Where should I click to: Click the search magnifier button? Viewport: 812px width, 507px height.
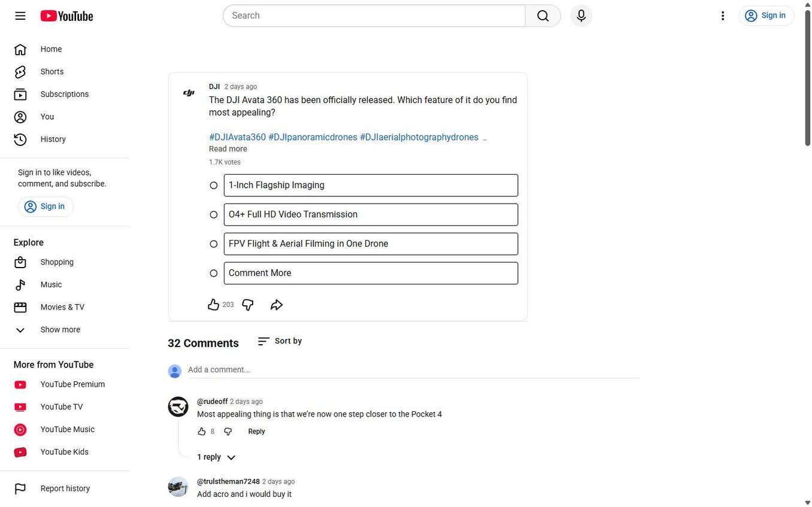[543, 16]
